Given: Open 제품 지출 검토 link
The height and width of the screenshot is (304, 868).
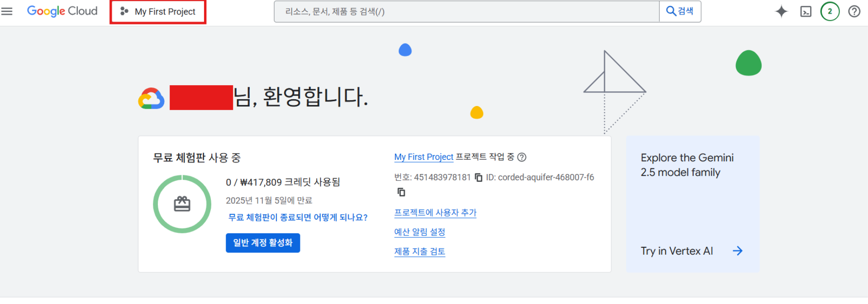Looking at the screenshot, I should point(420,251).
